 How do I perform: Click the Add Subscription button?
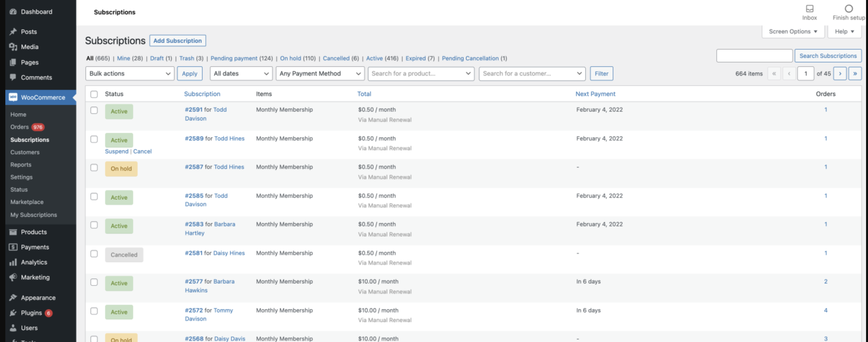[178, 40]
